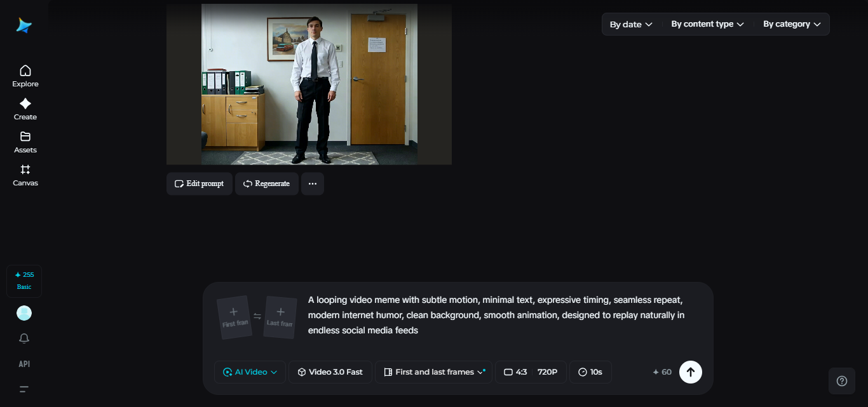Open the help question mark icon

[x=841, y=380]
